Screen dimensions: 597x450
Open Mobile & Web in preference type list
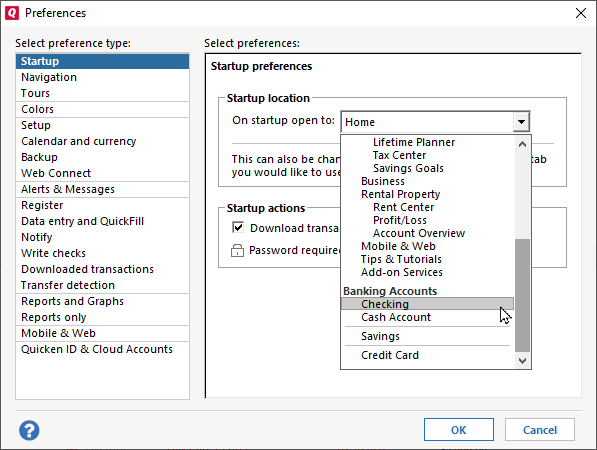click(102, 333)
